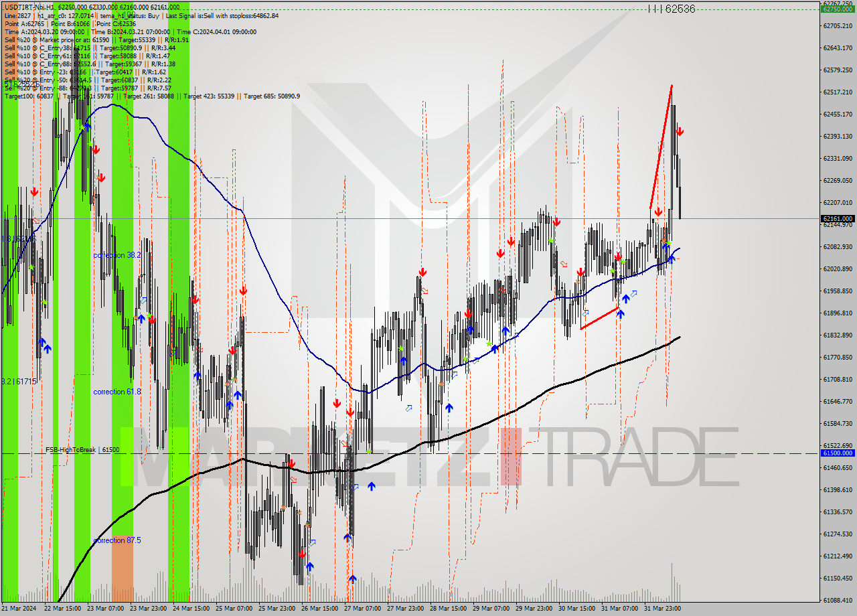The image size is (857, 616).
Task: Click the 61088.410 price axis value
Action: point(838,600)
